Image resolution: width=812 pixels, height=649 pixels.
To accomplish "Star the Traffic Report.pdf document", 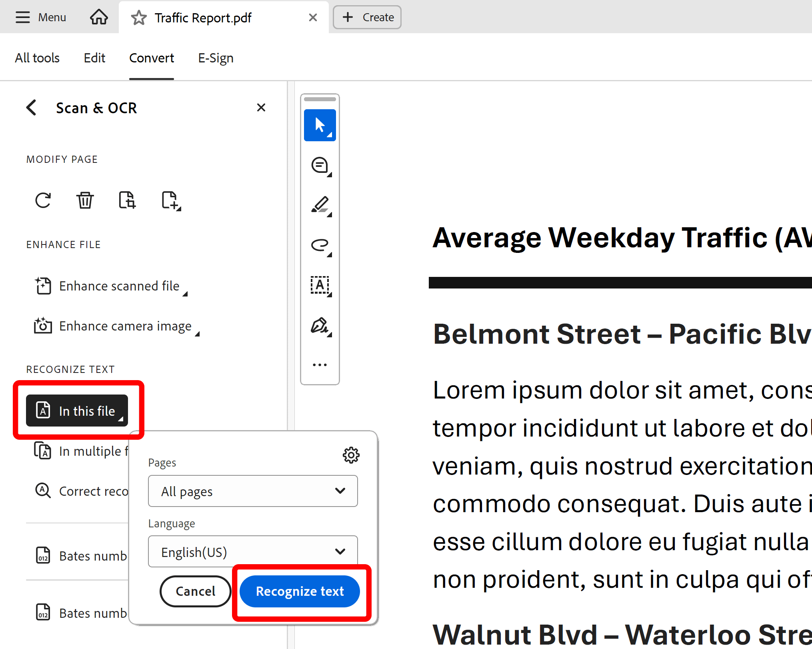I will coord(139,18).
